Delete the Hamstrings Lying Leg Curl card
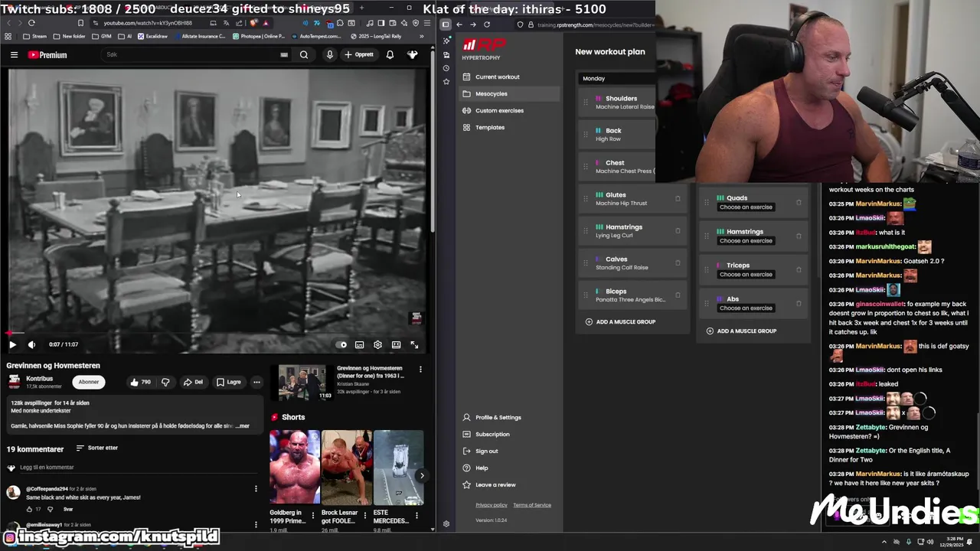980x551 pixels. click(678, 231)
